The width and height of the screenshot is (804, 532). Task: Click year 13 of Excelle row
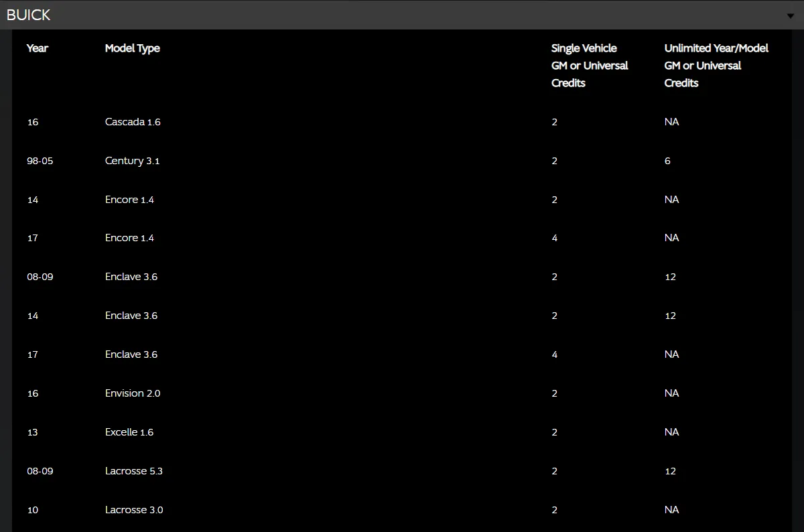point(33,432)
